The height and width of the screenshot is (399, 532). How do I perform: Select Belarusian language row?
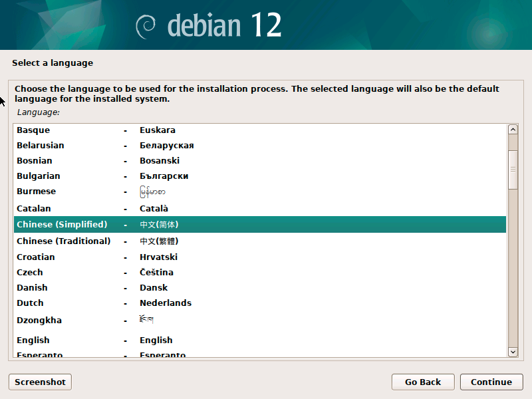click(x=260, y=146)
